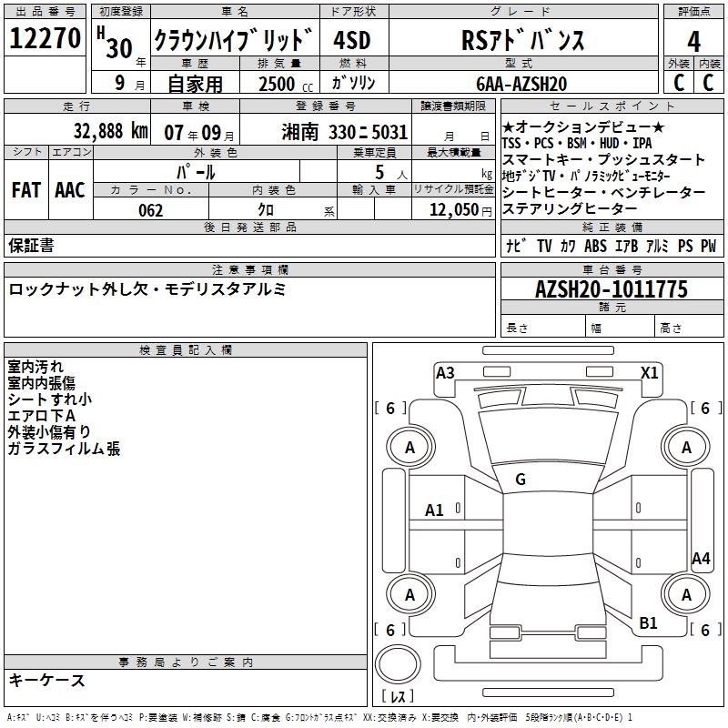The height and width of the screenshot is (728, 728).
Task: Click the grade RSアドバンス
Action: point(522,40)
